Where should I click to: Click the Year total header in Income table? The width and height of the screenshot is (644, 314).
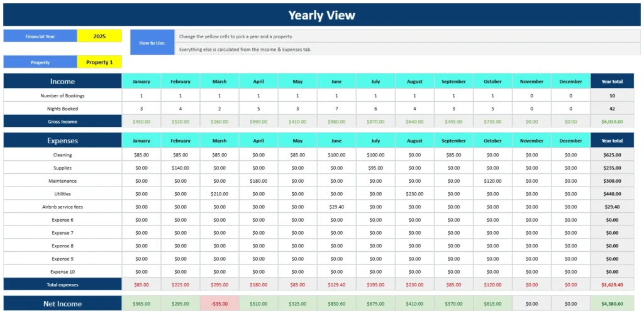coord(612,81)
